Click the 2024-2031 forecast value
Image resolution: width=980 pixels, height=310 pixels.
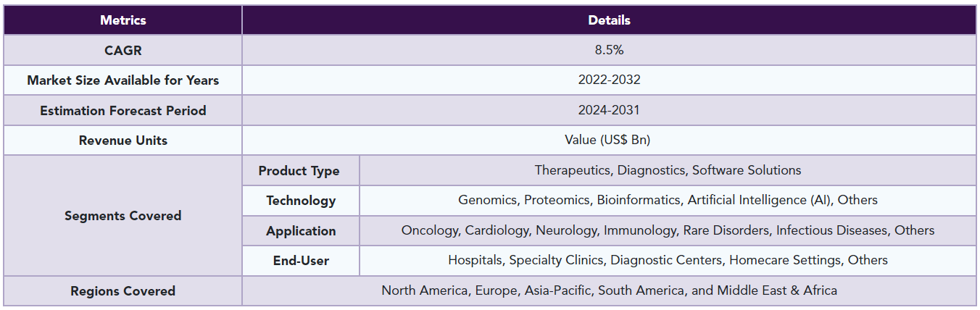(609, 110)
